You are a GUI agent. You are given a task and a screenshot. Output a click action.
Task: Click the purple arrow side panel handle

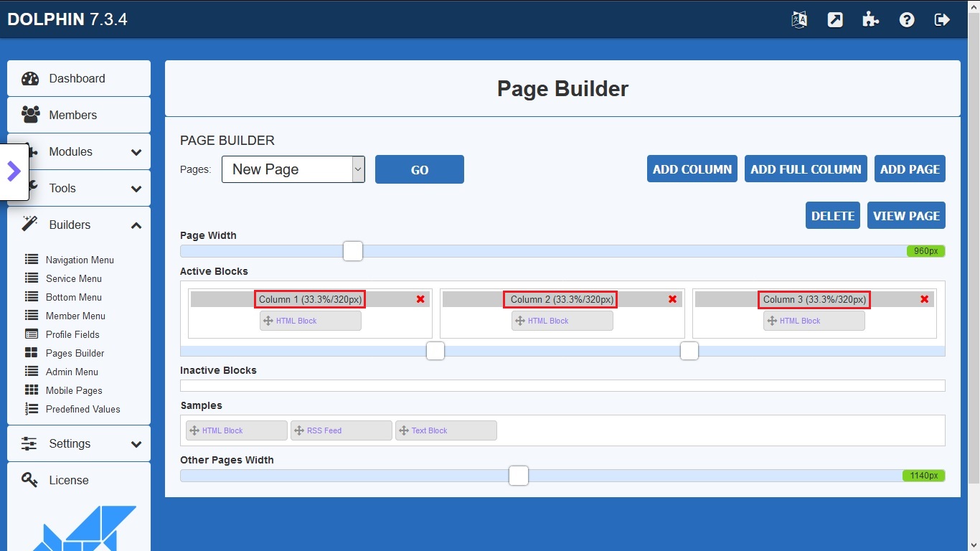click(x=14, y=171)
